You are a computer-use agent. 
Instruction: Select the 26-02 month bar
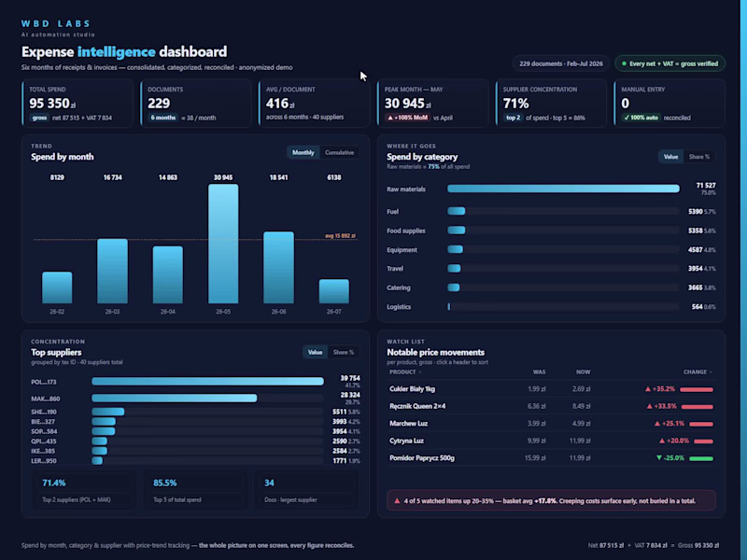[57, 287]
